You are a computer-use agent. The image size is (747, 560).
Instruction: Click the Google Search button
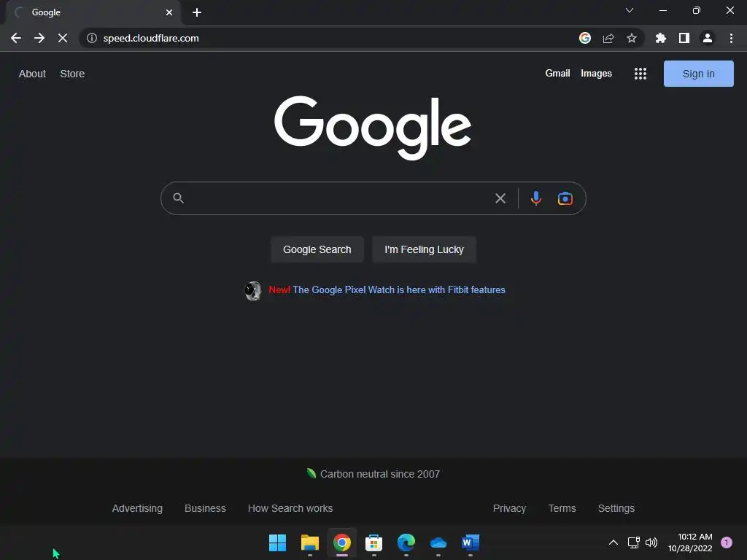pyautogui.click(x=317, y=249)
